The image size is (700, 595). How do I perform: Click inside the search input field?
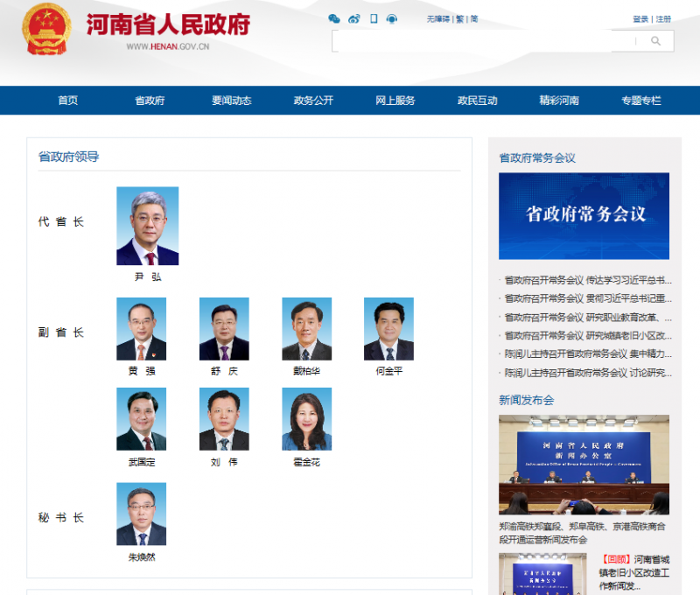(486, 41)
